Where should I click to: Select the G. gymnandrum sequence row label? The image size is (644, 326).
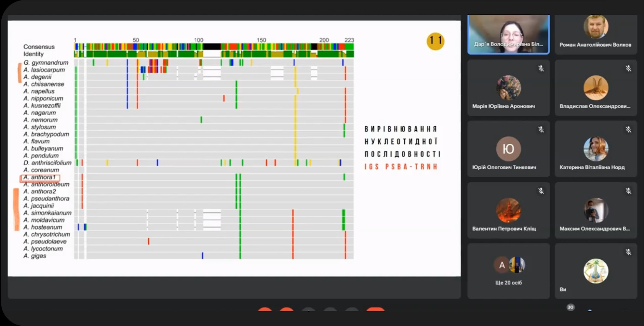[x=46, y=63]
